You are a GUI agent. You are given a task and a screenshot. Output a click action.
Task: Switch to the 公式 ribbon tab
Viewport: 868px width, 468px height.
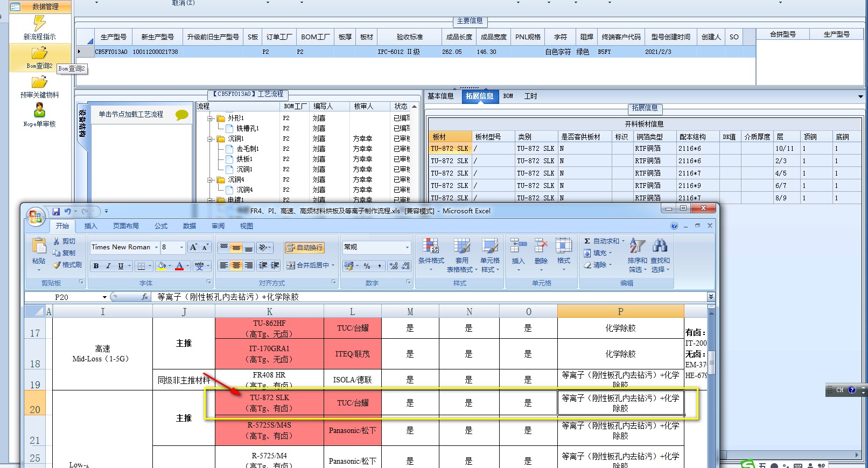click(161, 226)
